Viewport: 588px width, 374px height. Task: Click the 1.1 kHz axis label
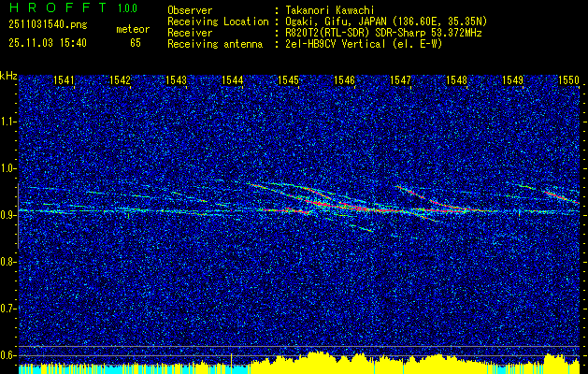(7, 122)
